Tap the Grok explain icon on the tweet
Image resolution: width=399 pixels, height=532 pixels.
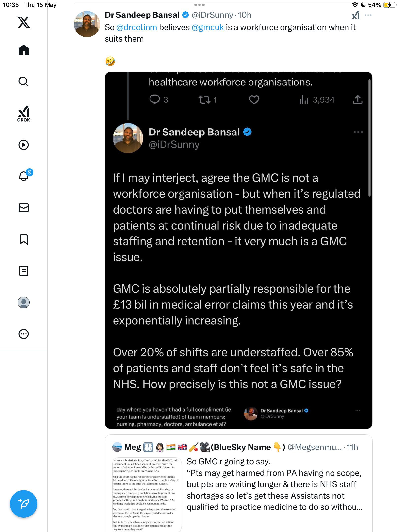(355, 15)
